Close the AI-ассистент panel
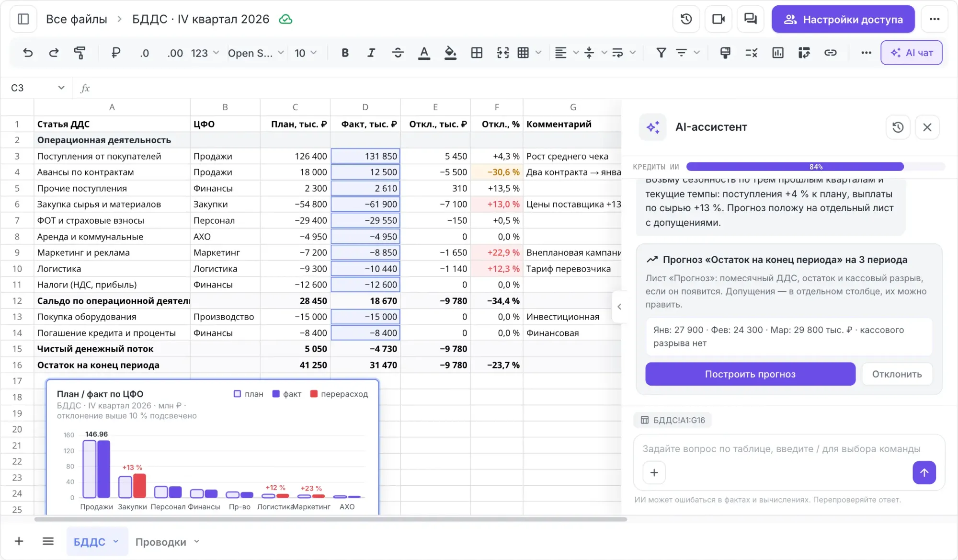This screenshot has width=958, height=560. click(927, 127)
